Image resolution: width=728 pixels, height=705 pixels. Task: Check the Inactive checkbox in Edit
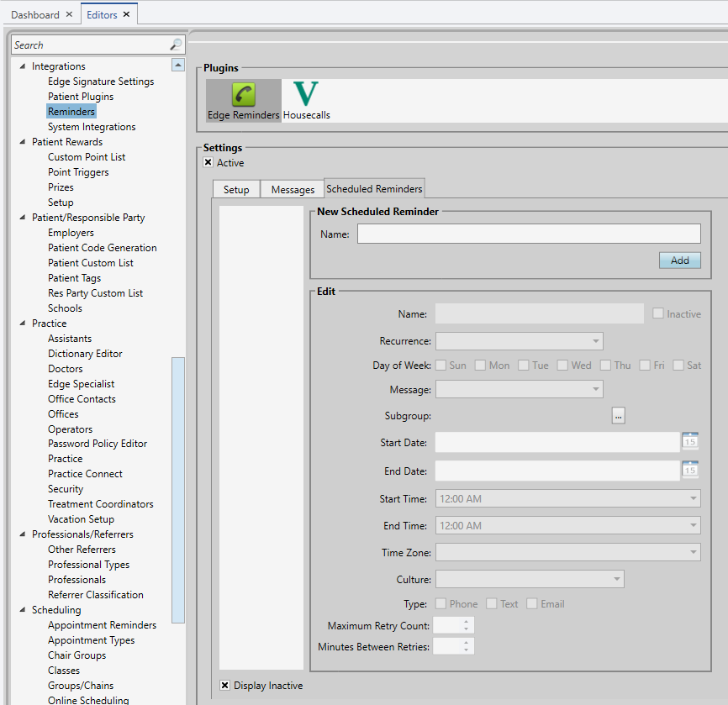pyautogui.click(x=658, y=313)
